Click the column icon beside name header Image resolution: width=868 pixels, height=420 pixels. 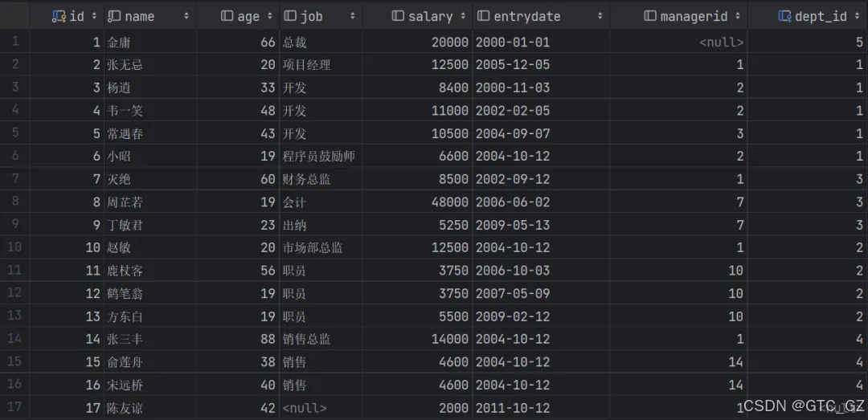(x=114, y=17)
